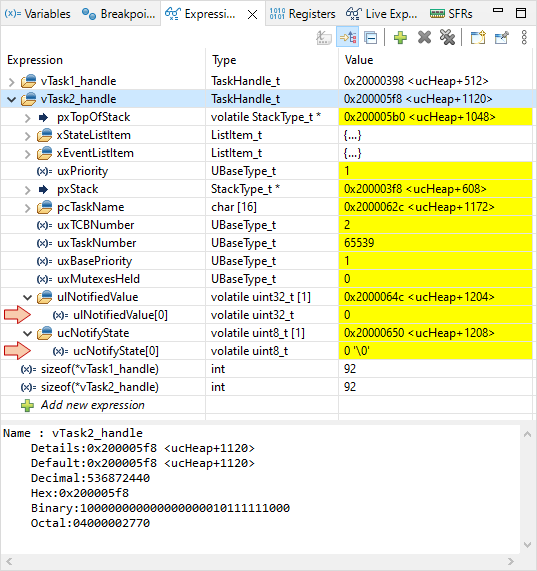Open the SFRs tab
This screenshot has width=537, height=571.
[451, 14]
